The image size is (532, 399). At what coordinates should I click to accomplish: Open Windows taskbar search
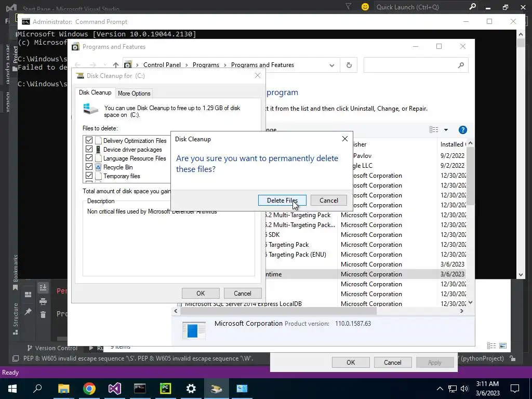coord(37,389)
